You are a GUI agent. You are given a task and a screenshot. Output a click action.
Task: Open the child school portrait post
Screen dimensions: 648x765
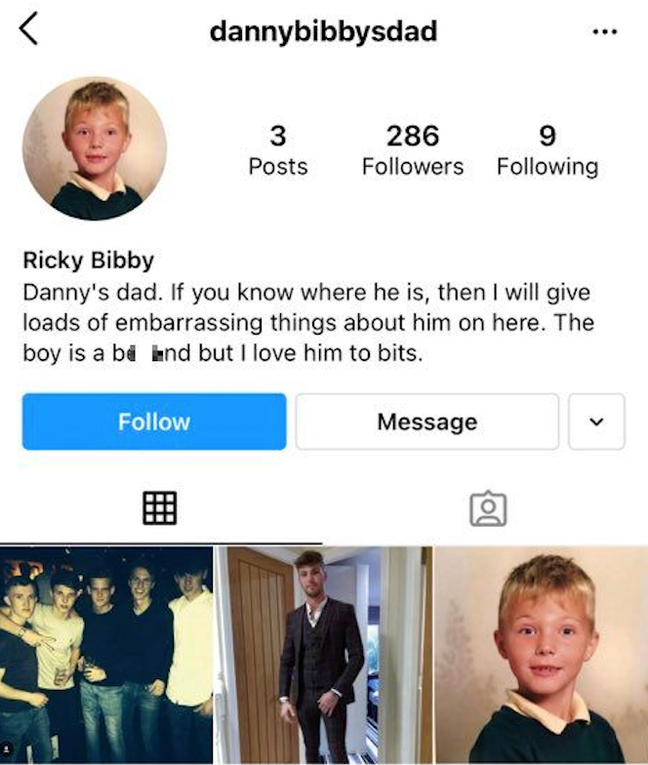(542, 655)
